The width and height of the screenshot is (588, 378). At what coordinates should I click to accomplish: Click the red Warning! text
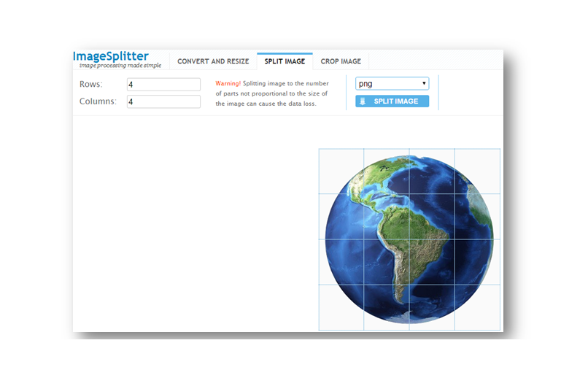click(x=228, y=83)
